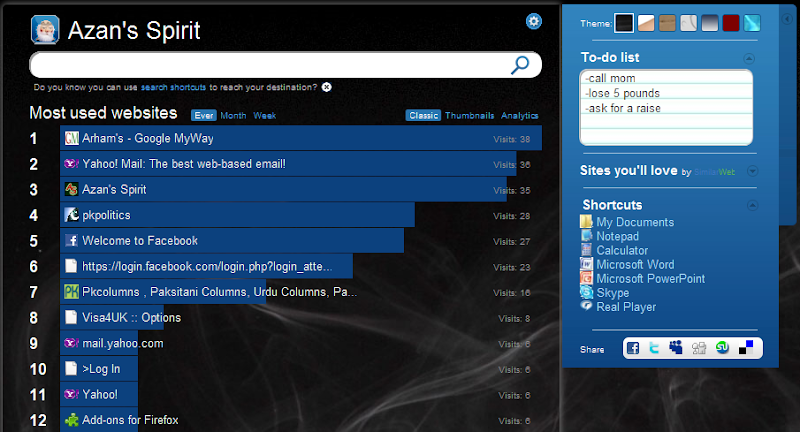Open My Documents shortcut
Image resolution: width=800 pixels, height=432 pixels.
point(635,222)
